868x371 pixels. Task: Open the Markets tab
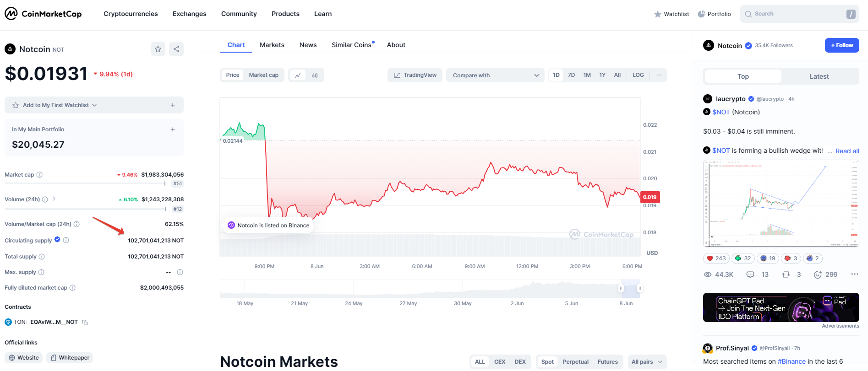click(x=272, y=45)
